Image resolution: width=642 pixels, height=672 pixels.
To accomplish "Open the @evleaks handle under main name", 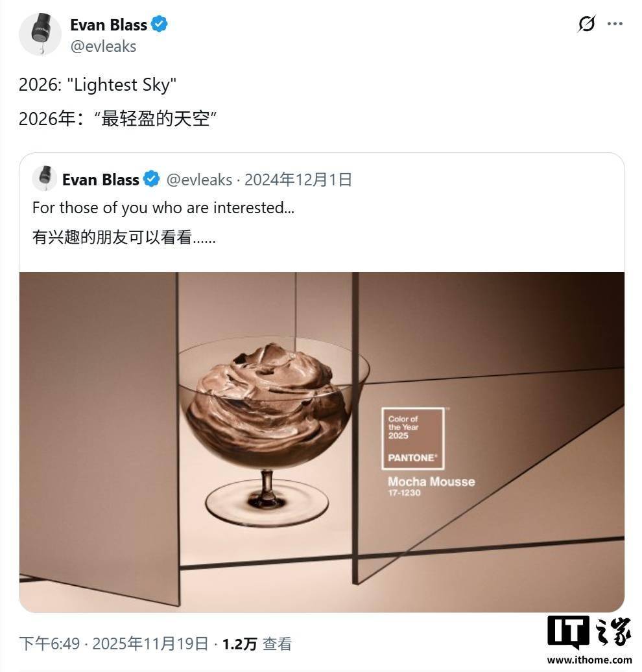I will (x=103, y=46).
